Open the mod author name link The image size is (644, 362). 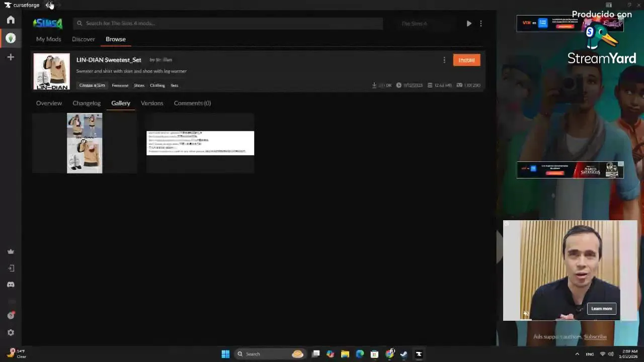click(x=164, y=60)
